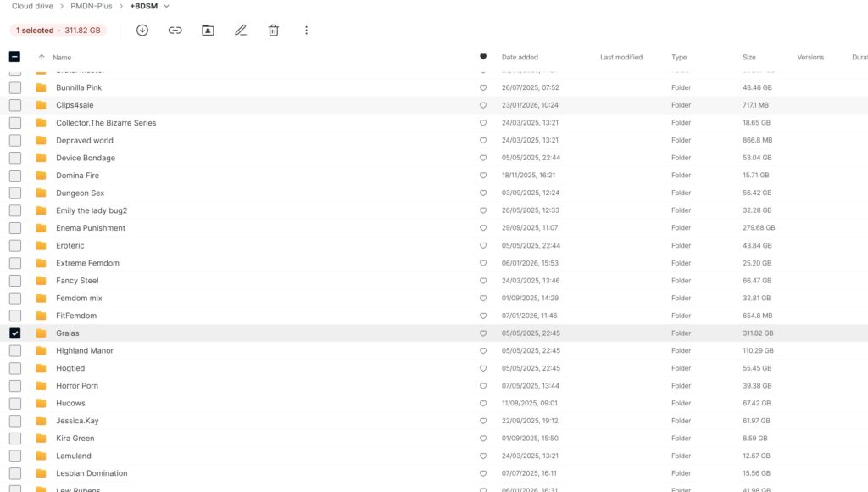
Task: Click the share folder icon
Action: coord(208,31)
